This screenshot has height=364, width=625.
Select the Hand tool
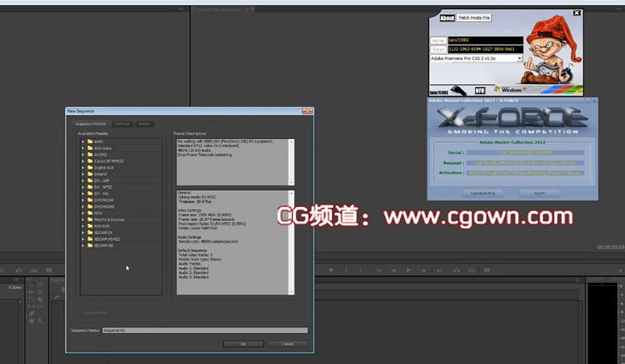click(x=31, y=321)
